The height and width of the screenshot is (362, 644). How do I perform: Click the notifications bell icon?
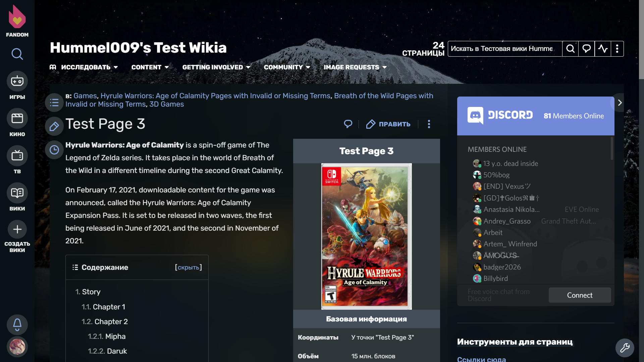[x=17, y=324]
